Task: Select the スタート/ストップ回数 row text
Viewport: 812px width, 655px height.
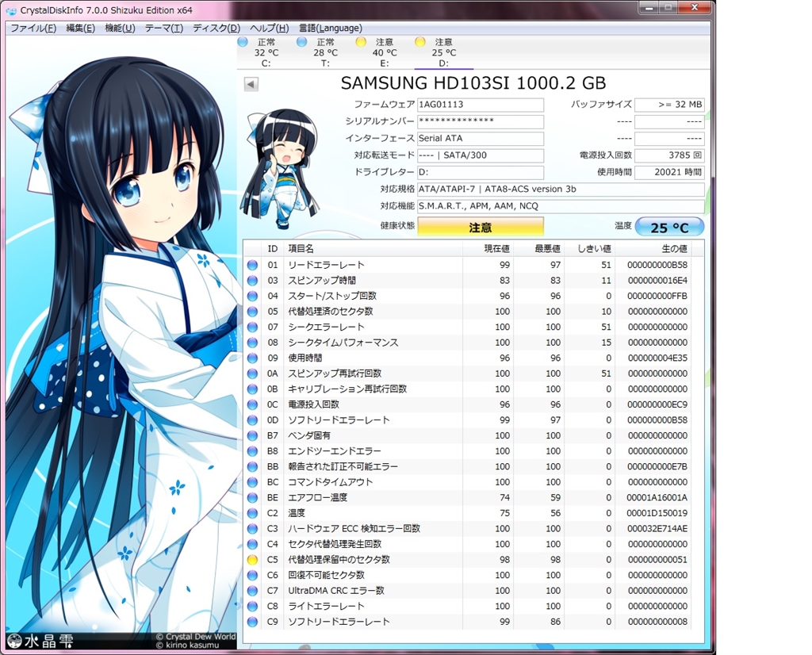Action: (x=332, y=296)
